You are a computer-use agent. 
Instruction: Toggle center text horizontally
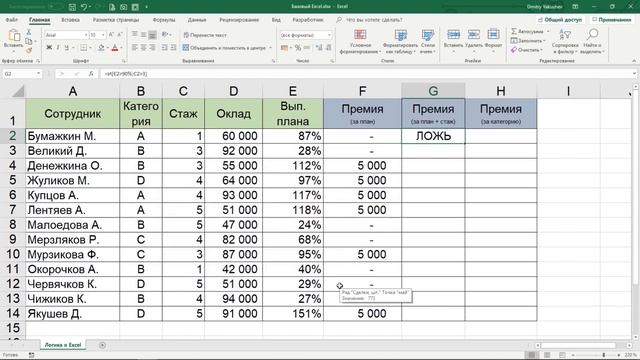point(143,48)
